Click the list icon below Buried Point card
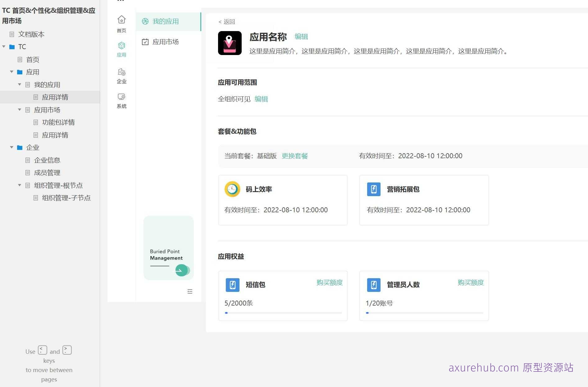The height and width of the screenshot is (387, 588). click(x=190, y=291)
